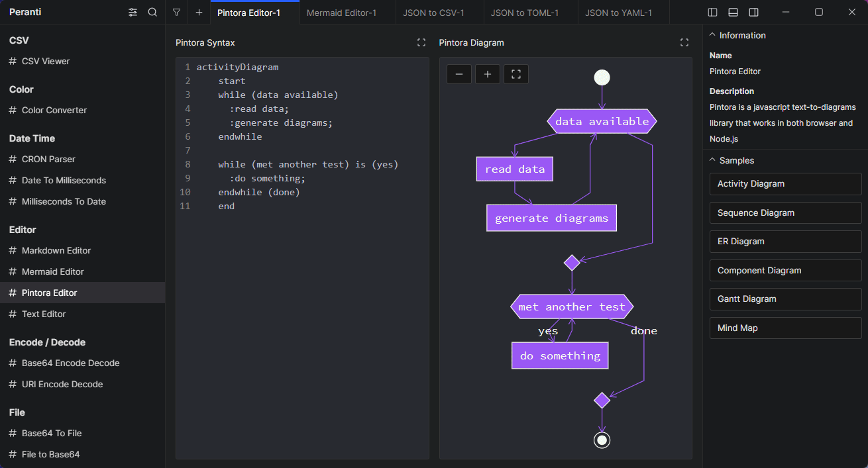
Task: Click the hash icon beside File to Base64
Action: tap(13, 454)
